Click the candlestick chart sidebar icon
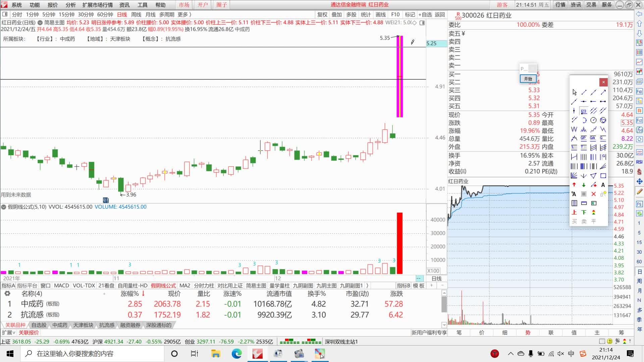Screen dimensions: 644x362 click(639, 72)
